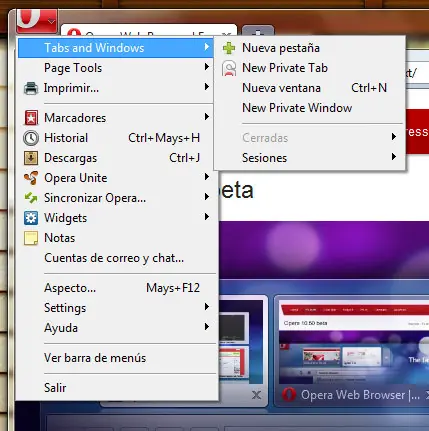Open Cuentas de correo y chat
The image size is (429, 431).
click(x=116, y=258)
